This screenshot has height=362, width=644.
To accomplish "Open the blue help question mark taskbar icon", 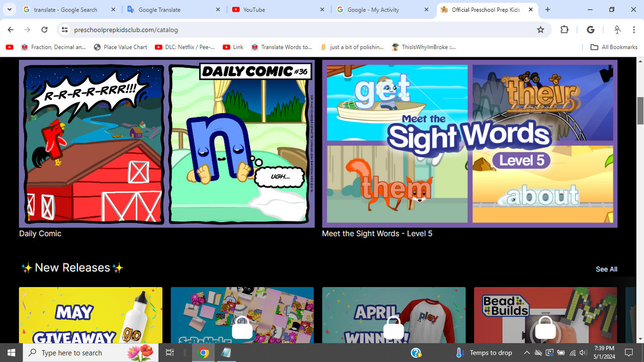I will [x=416, y=352].
